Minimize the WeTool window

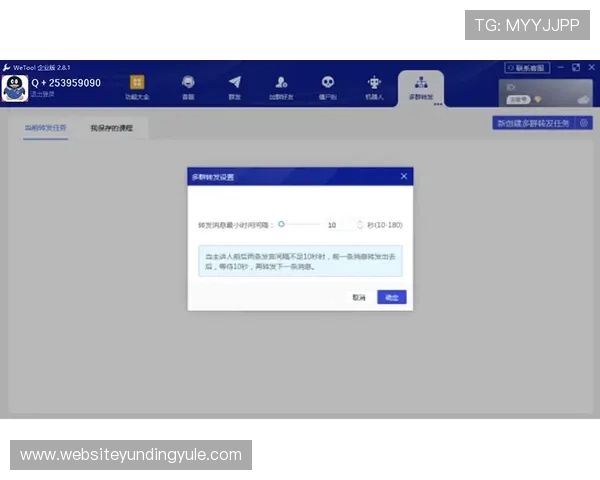[x=561, y=67]
